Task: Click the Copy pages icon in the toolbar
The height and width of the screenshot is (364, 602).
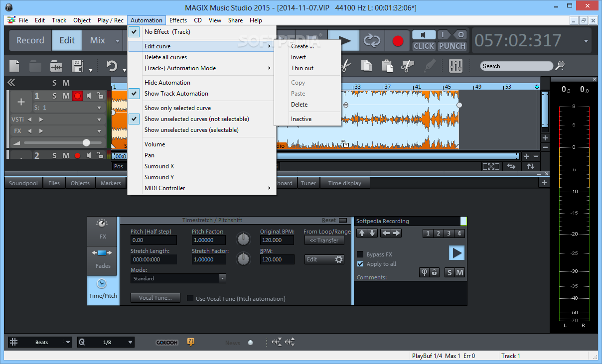Action: tap(366, 66)
